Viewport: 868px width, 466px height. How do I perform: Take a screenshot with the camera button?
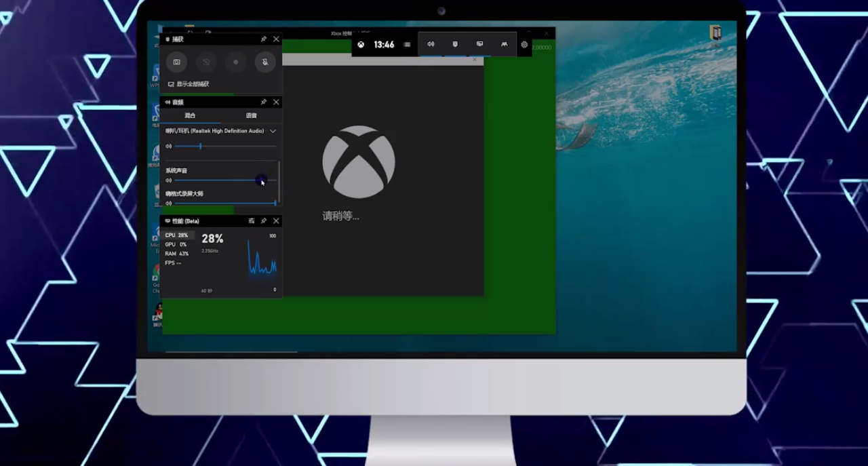(x=176, y=62)
